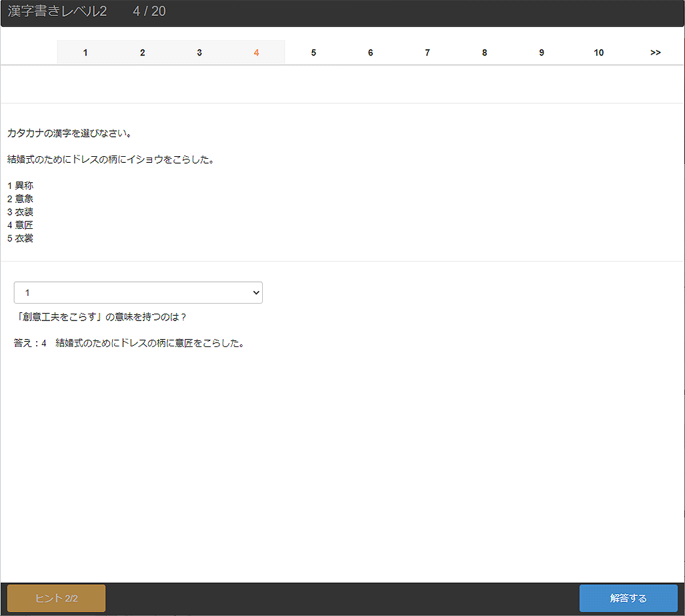The image size is (685, 616).
Task: Click question sentence containing イショウ
Action: (111, 160)
